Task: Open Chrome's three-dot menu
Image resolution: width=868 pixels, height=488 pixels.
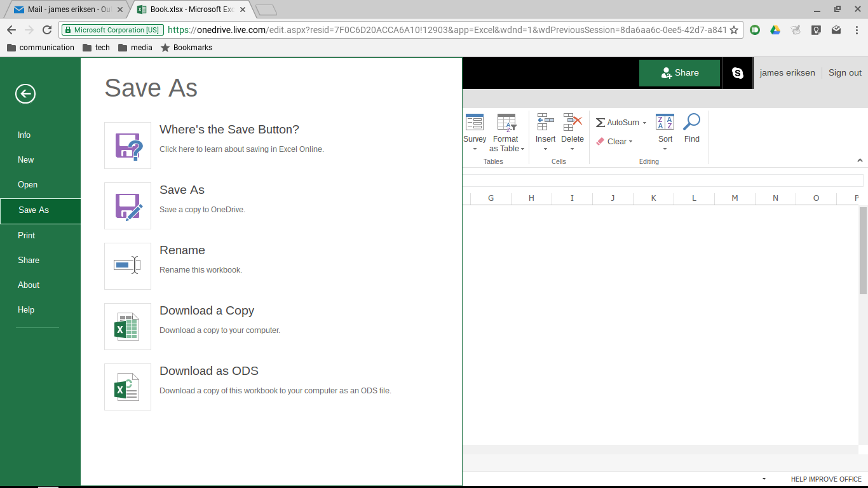Action: (857, 30)
